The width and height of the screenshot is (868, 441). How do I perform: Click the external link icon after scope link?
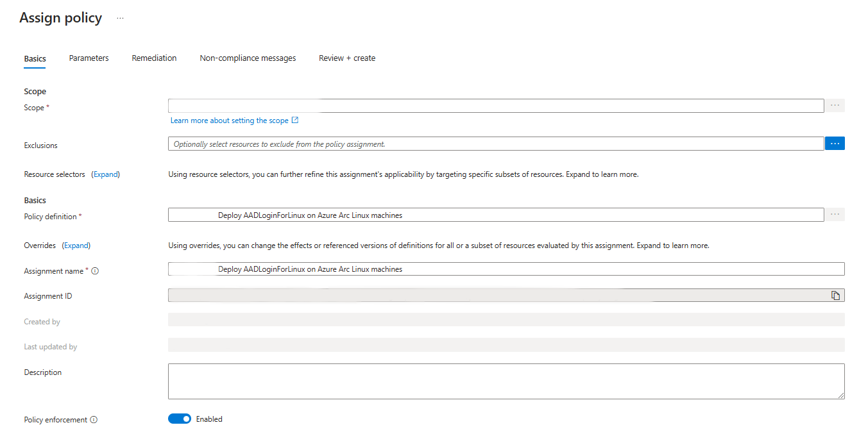[295, 120]
